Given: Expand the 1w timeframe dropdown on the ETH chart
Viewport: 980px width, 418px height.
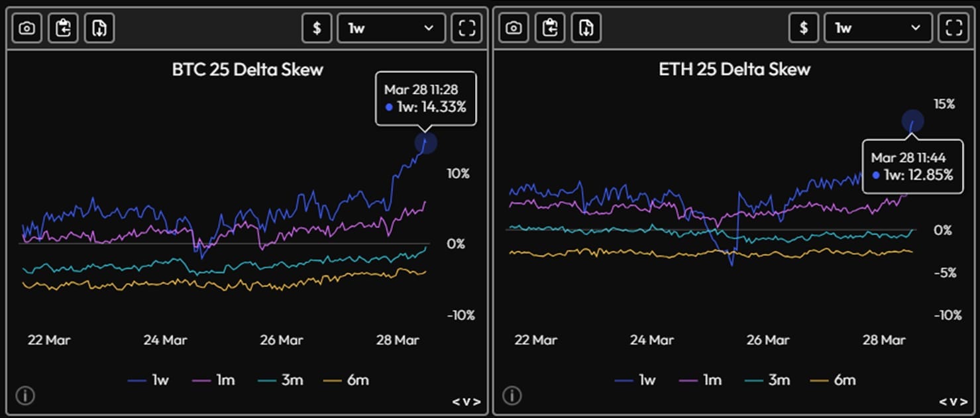Looking at the screenshot, I should (877, 28).
